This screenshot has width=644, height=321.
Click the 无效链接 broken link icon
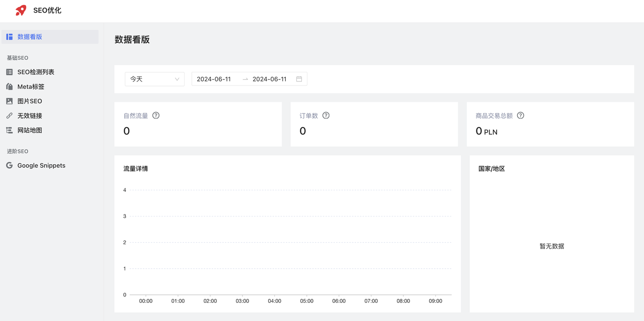point(10,116)
